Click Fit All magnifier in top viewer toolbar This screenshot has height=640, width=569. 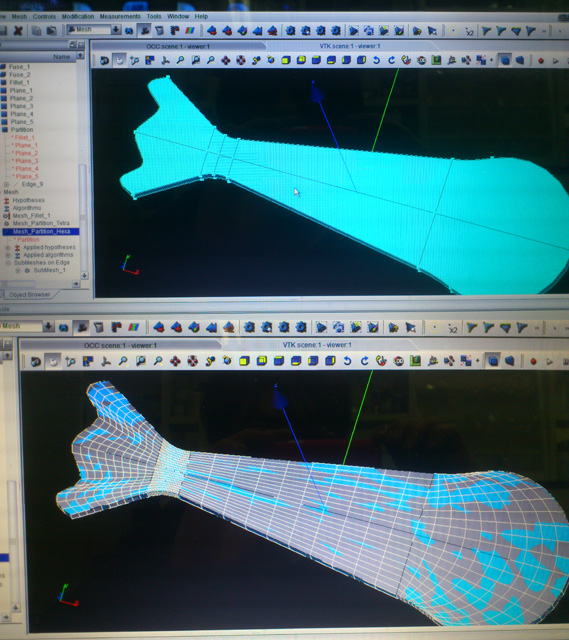[180, 60]
